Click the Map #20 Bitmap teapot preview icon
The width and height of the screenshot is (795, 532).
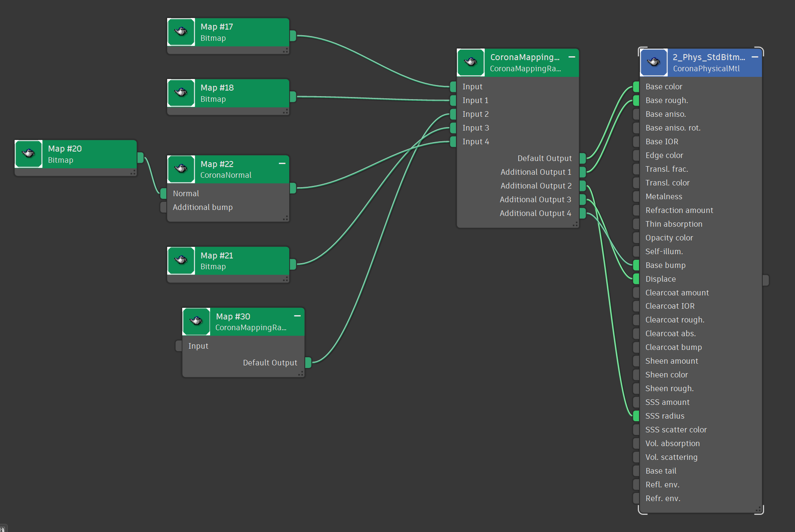pyautogui.click(x=29, y=154)
